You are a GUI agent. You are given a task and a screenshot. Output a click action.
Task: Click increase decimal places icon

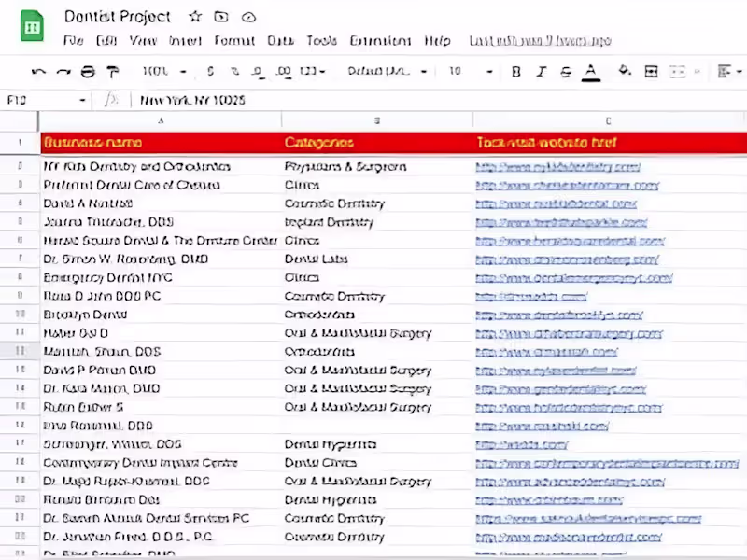[x=284, y=72]
